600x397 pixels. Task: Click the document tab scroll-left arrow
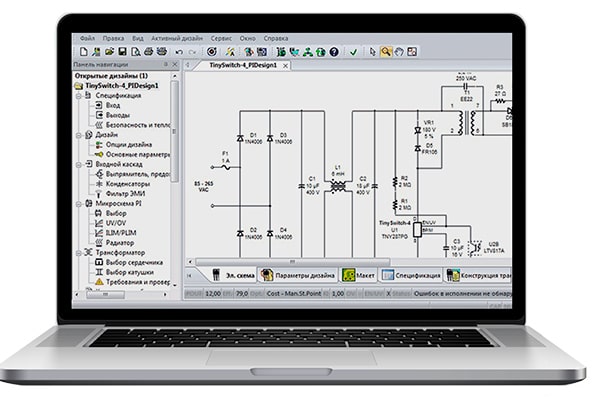188,65
